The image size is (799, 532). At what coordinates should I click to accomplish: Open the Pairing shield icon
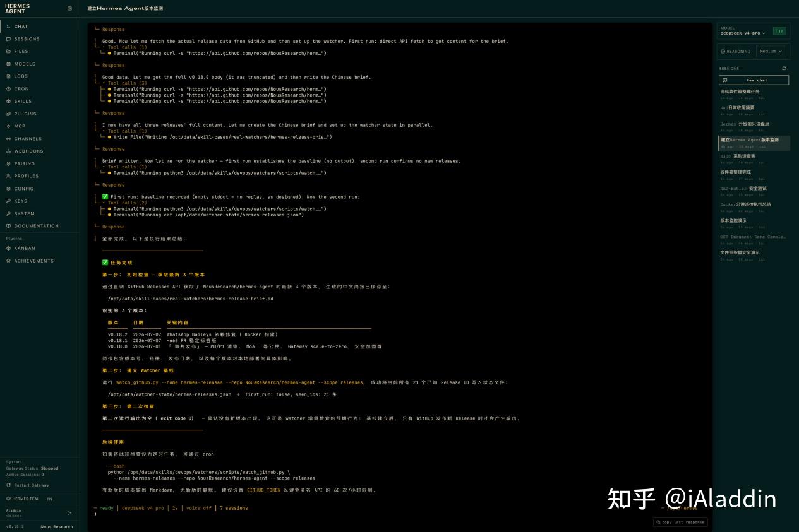[8, 163]
